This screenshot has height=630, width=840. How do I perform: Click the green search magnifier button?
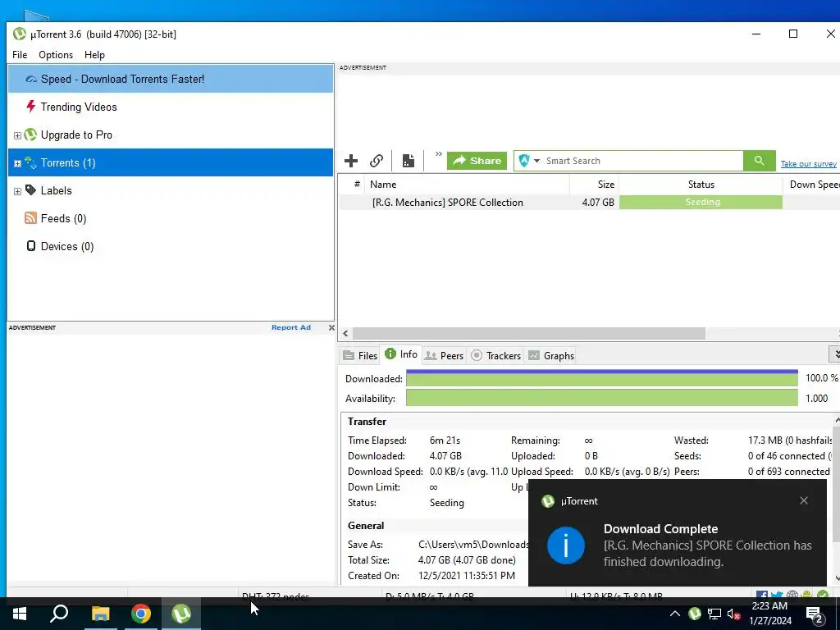pyautogui.click(x=759, y=161)
